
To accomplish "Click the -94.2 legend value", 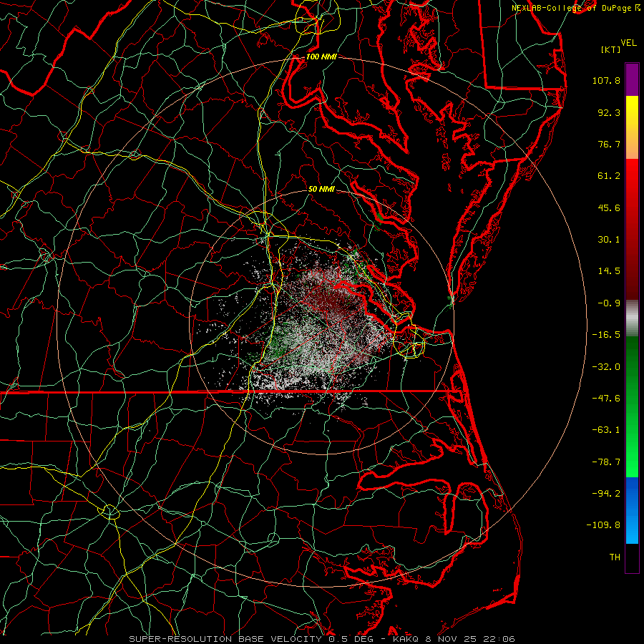I will [x=606, y=494].
